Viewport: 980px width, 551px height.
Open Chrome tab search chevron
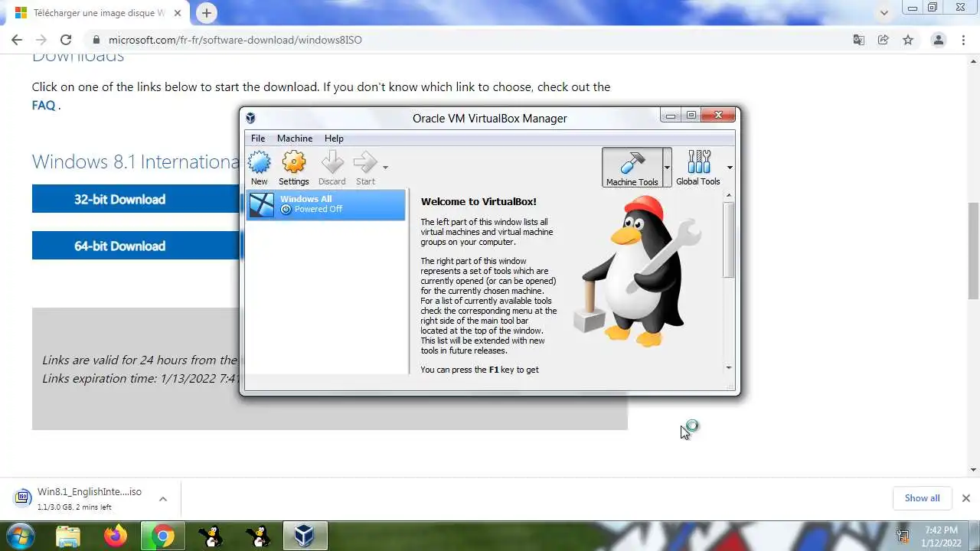[884, 13]
